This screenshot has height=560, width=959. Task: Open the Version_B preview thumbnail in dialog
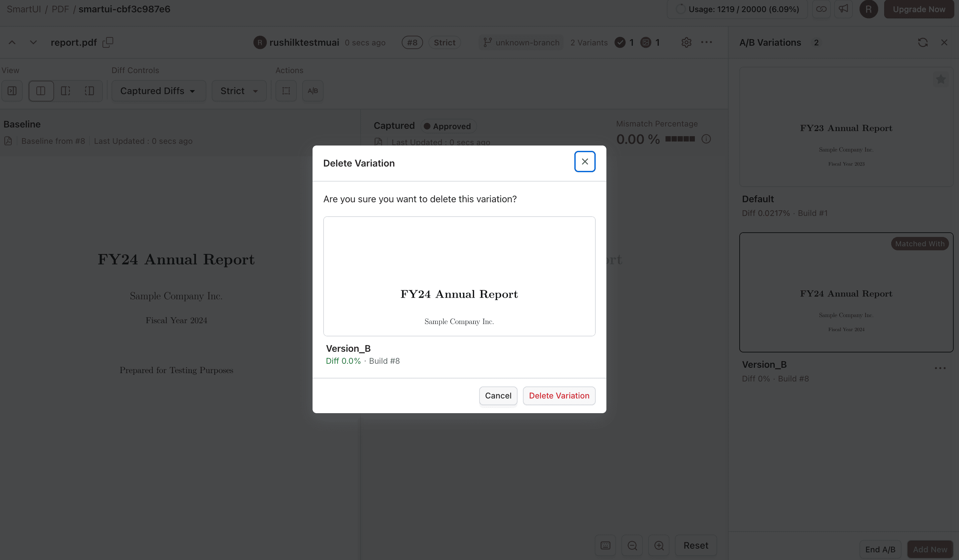[459, 276]
